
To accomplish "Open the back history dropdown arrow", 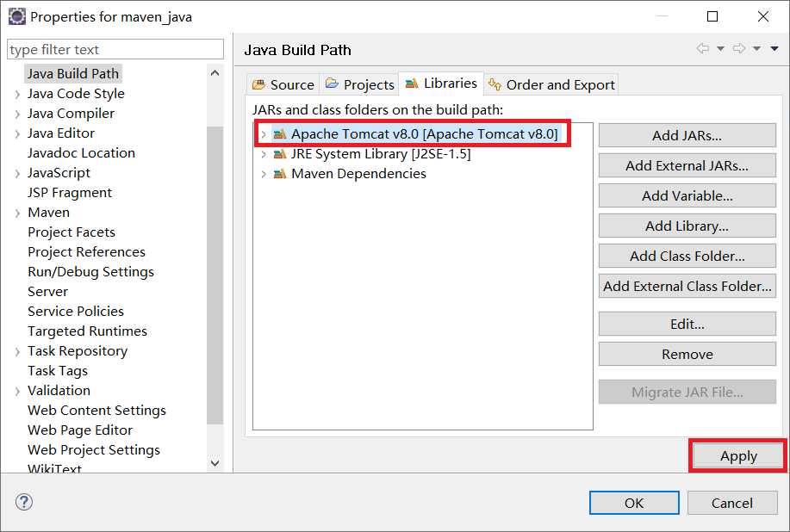I will pyautogui.click(x=720, y=49).
